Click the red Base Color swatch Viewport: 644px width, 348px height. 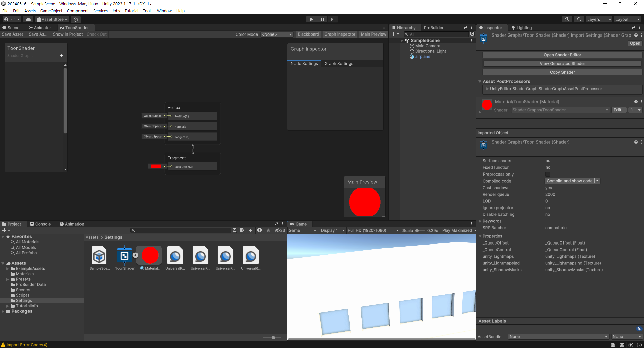pos(156,166)
